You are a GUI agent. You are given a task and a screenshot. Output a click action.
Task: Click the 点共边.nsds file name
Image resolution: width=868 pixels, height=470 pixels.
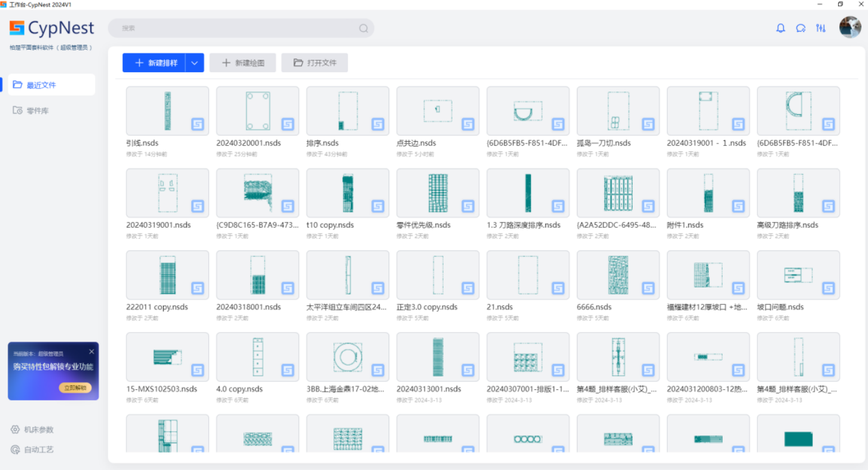(x=416, y=144)
